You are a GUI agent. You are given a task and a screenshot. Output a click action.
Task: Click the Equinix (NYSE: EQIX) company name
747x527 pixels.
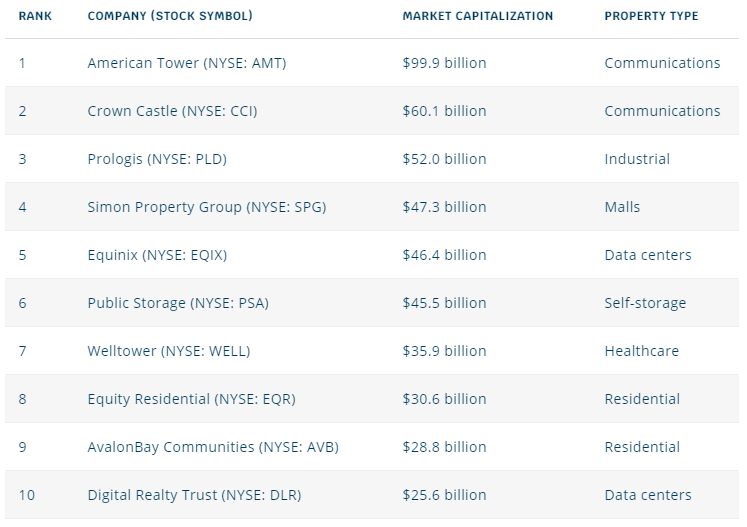pyautogui.click(x=157, y=255)
